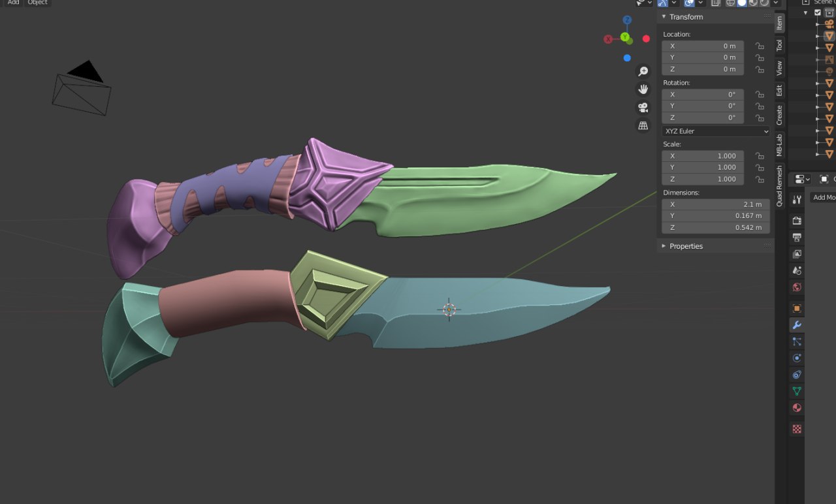836x504 pixels.
Task: Expand the camera row arrow in outliner
Action: tap(818, 24)
